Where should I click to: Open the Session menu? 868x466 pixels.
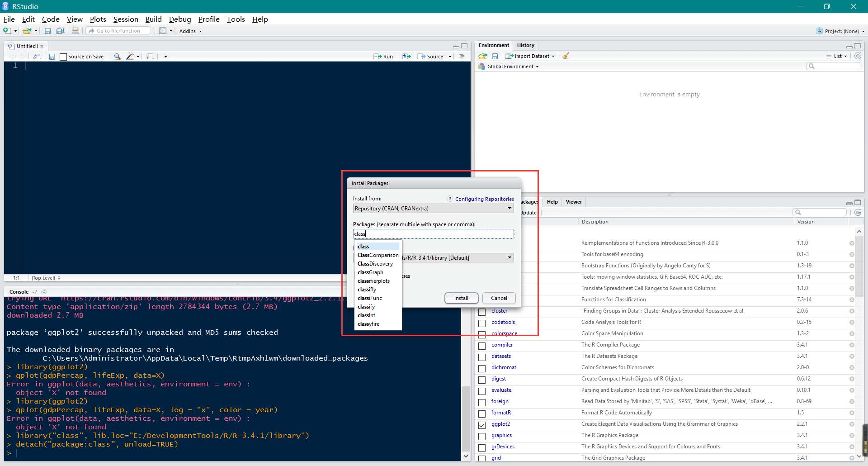pyautogui.click(x=126, y=19)
